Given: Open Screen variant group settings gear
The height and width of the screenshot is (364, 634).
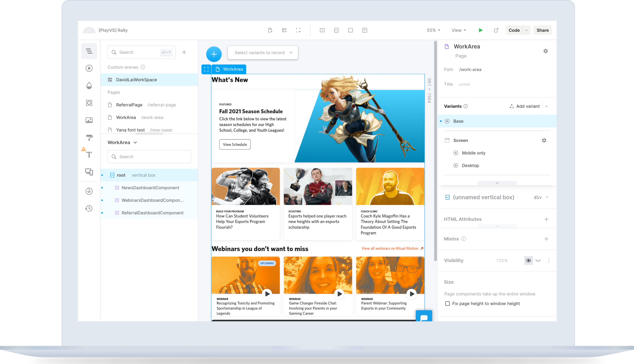Looking at the screenshot, I should pyautogui.click(x=544, y=140).
